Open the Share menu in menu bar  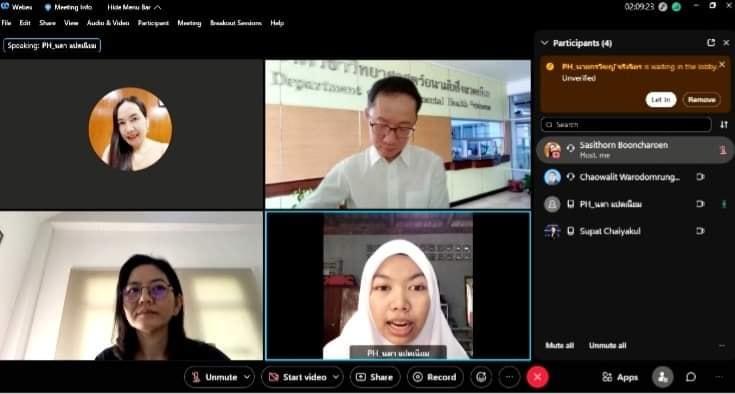47,22
